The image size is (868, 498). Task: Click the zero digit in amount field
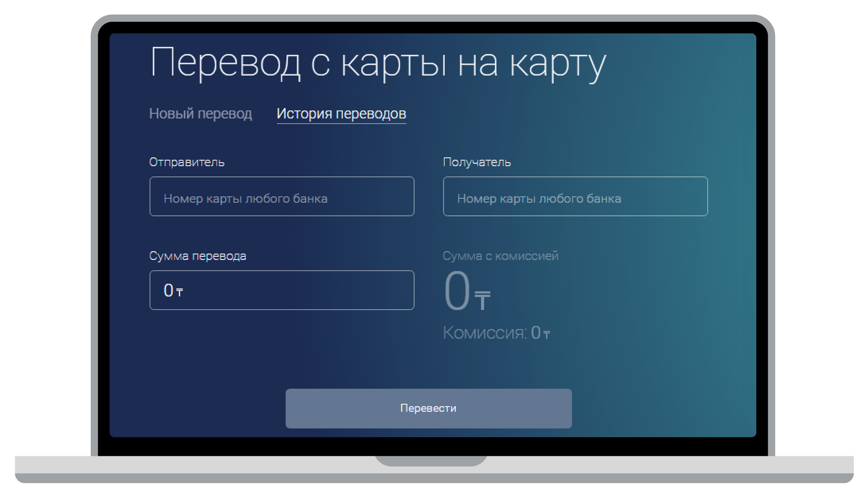coord(168,291)
